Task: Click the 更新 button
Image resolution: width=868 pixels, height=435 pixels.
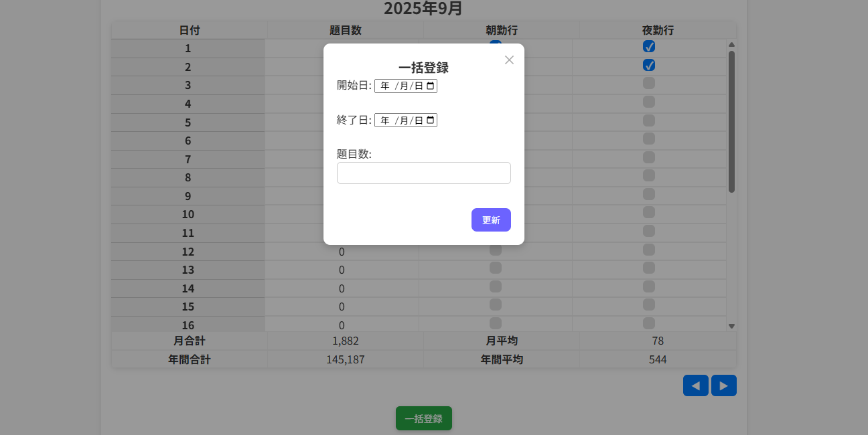Action: (x=491, y=220)
